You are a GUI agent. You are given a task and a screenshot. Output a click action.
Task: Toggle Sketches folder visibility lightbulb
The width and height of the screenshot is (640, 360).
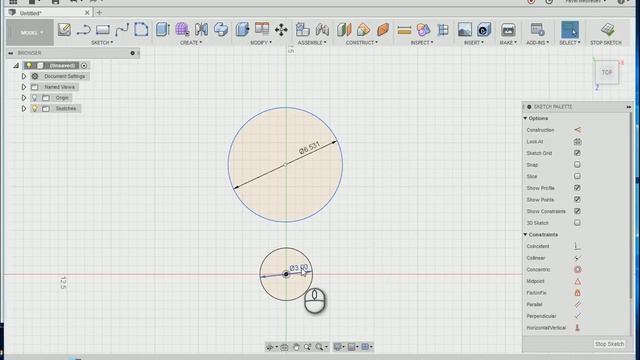point(35,109)
